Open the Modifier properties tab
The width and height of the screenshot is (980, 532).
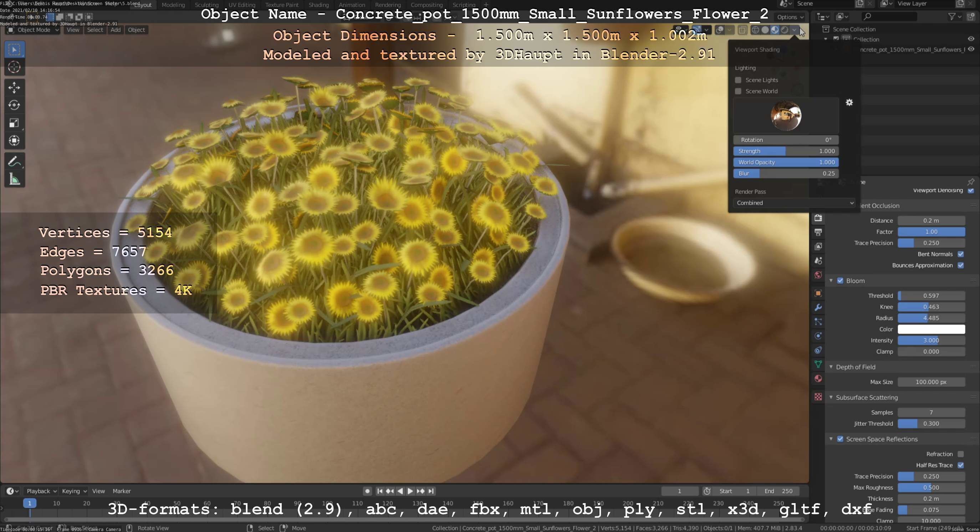click(818, 307)
